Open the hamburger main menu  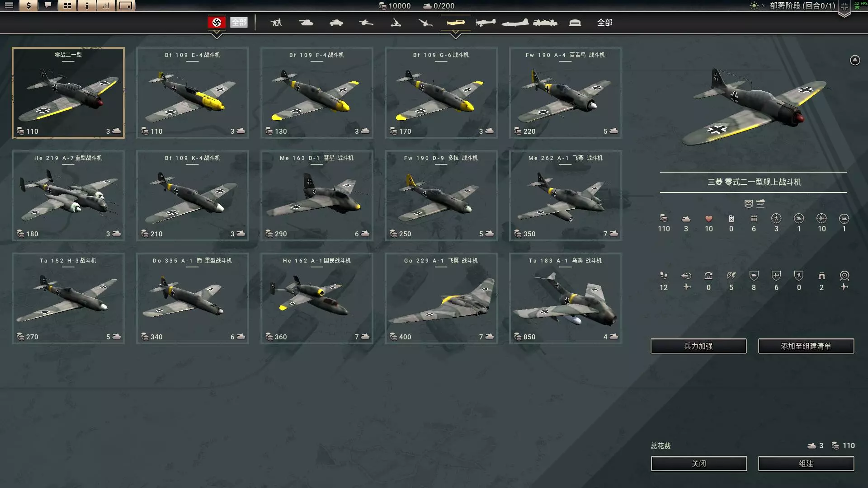[9, 5]
